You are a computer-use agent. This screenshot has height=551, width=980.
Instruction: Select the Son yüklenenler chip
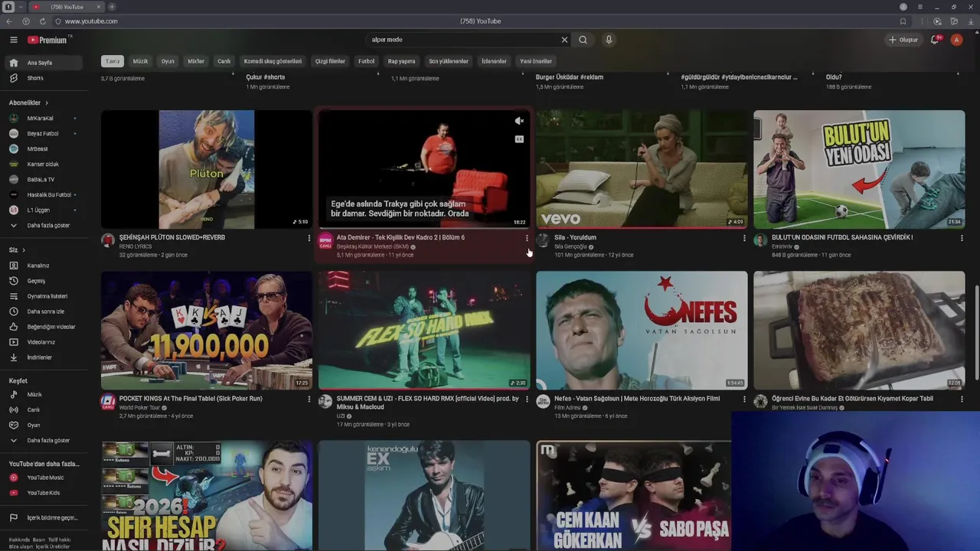coord(448,61)
